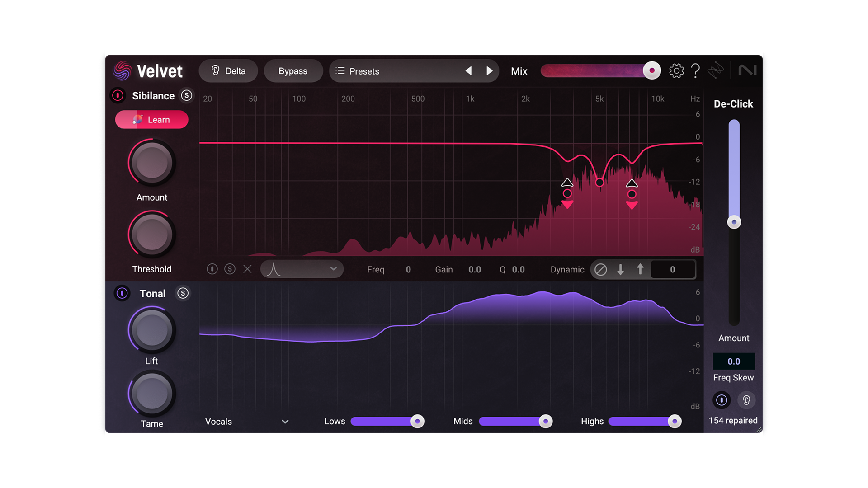Click the Mix slider handle
The image size is (868, 488).
(x=651, y=70)
